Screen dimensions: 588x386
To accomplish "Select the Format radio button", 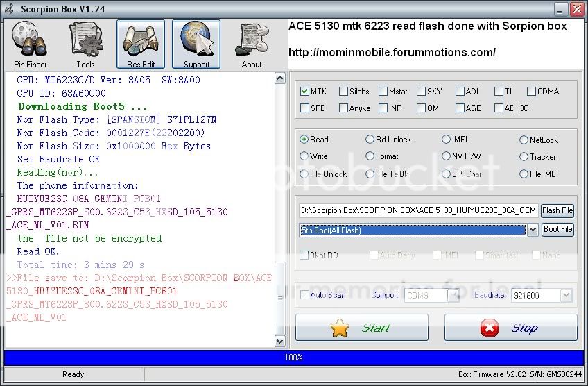I will (370, 156).
